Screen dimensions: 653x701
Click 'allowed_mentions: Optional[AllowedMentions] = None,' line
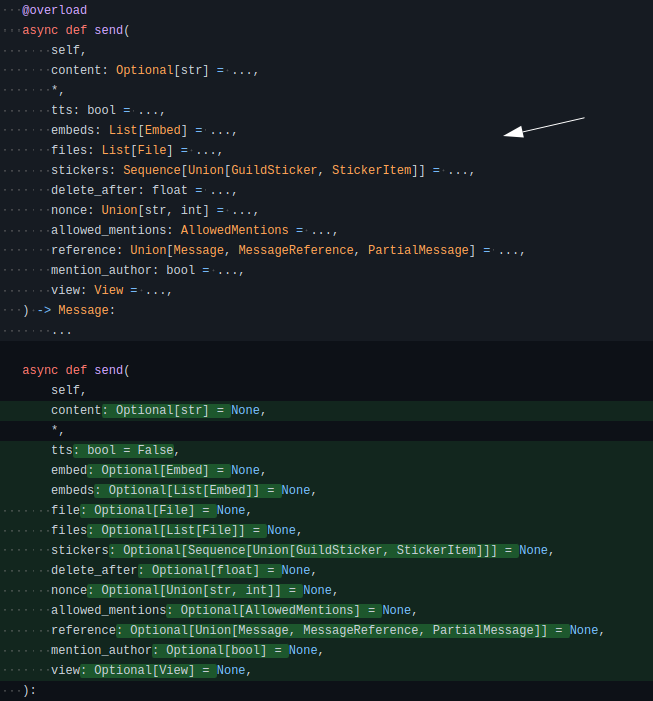tap(234, 610)
